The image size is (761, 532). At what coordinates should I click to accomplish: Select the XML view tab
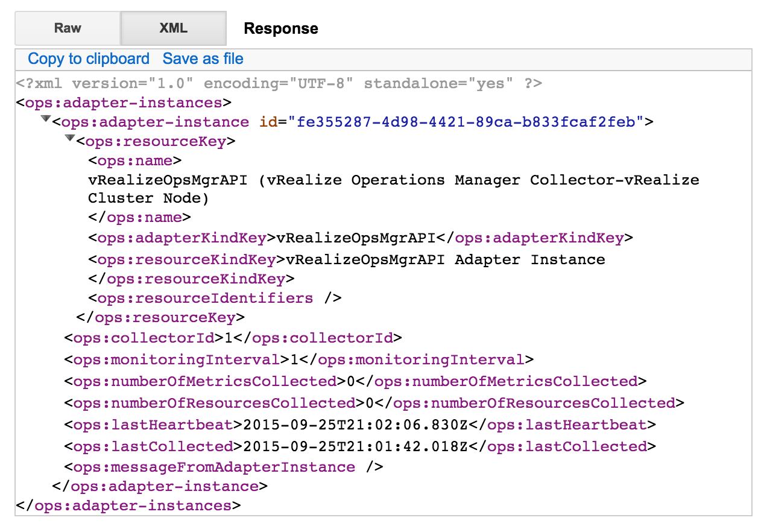(x=174, y=28)
